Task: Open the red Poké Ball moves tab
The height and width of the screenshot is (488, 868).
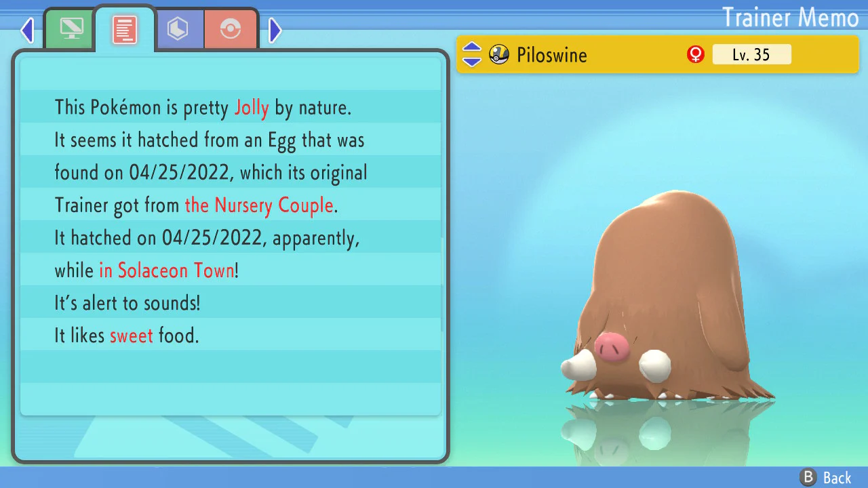Action: (231, 28)
